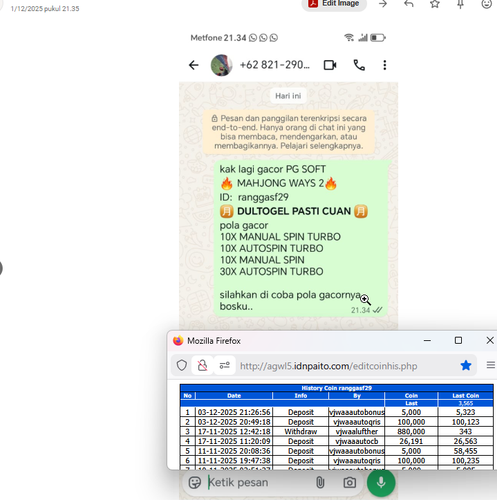This screenshot has width=497, height=500.
Task: Click the 'Withdraw' cell in row 3
Action: click(x=301, y=432)
